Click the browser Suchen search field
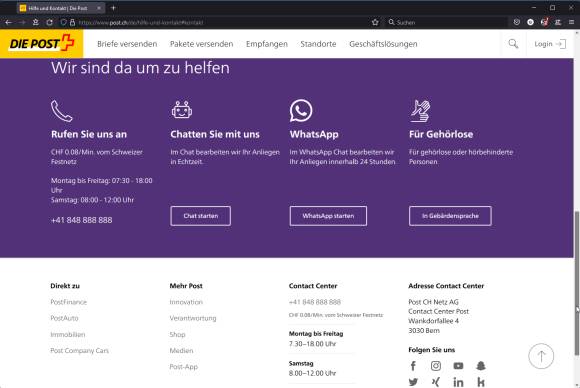The width and height of the screenshot is (580, 388). point(447,22)
